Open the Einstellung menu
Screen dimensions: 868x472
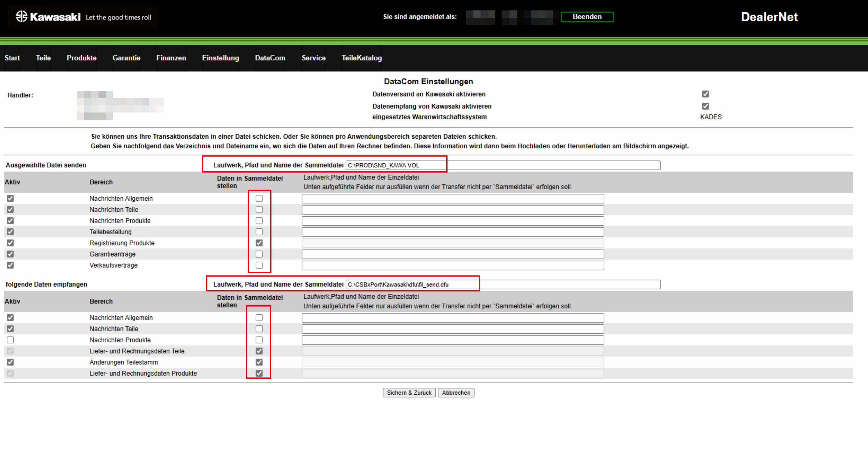coord(220,58)
